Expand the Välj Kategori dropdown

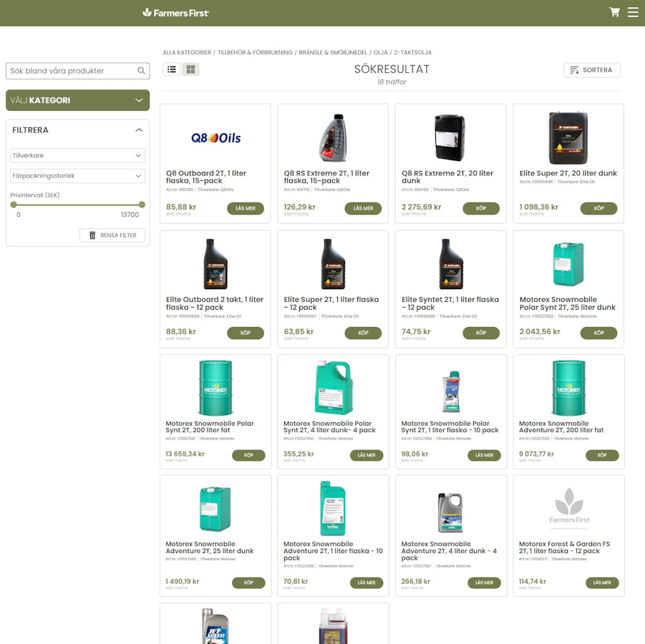(x=78, y=100)
